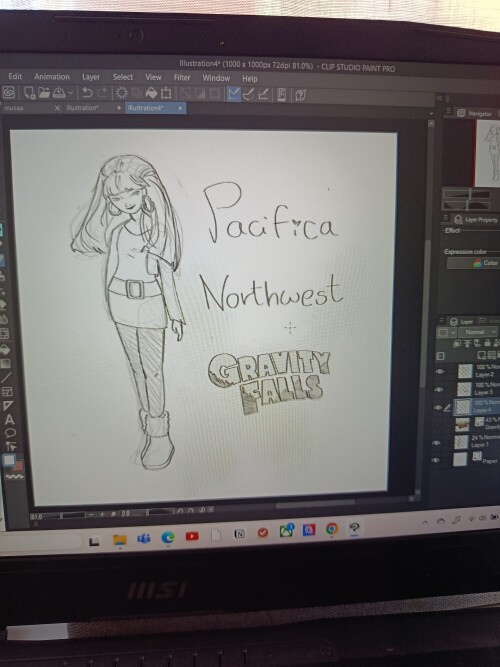500x667 pixels.
Task: Select the Gradient tool
Action: click(x=5, y=364)
